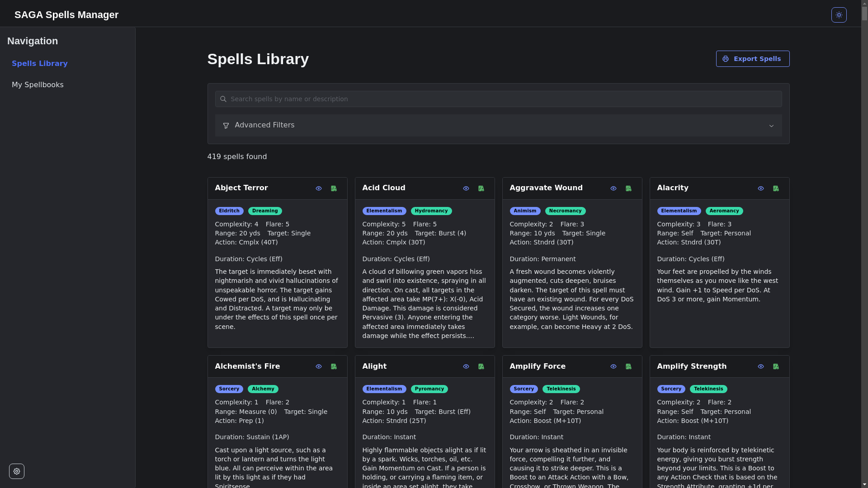Add Acid Cloud to a spellbook
Image resolution: width=868 pixels, height=488 pixels.
(481, 188)
